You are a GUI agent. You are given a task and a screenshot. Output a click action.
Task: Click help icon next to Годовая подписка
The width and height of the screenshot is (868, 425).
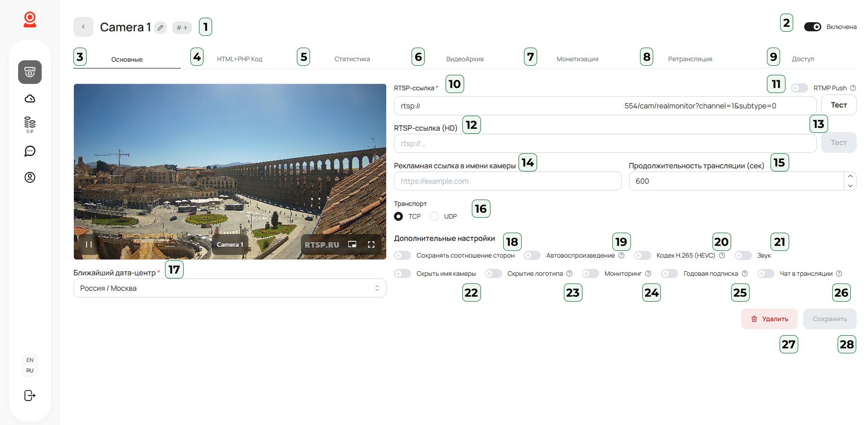coord(745,274)
